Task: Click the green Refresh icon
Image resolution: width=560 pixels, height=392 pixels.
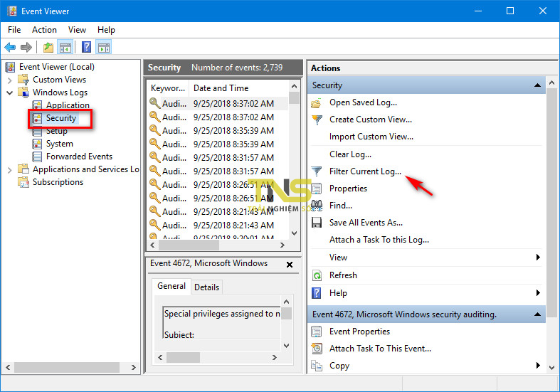Action: point(317,275)
